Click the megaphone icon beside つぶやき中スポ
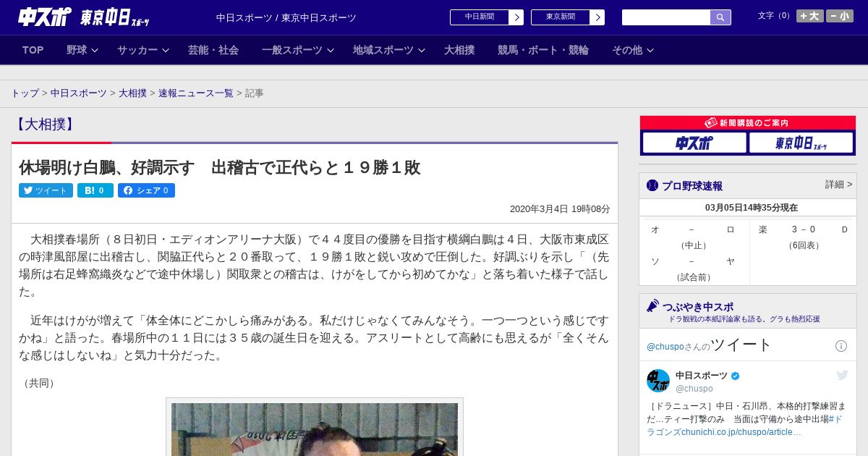Screen dimensions: 868x456 point(652,305)
